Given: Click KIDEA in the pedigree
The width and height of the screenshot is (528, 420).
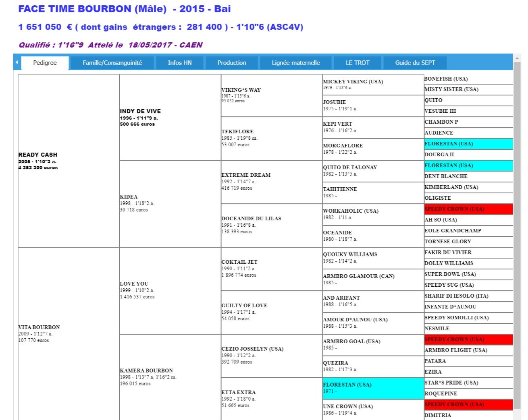Looking at the screenshot, I should click(x=129, y=197).
